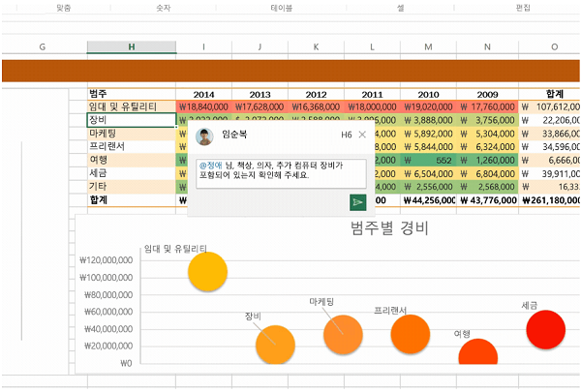Select the 범주 header cell

[x=132, y=94]
